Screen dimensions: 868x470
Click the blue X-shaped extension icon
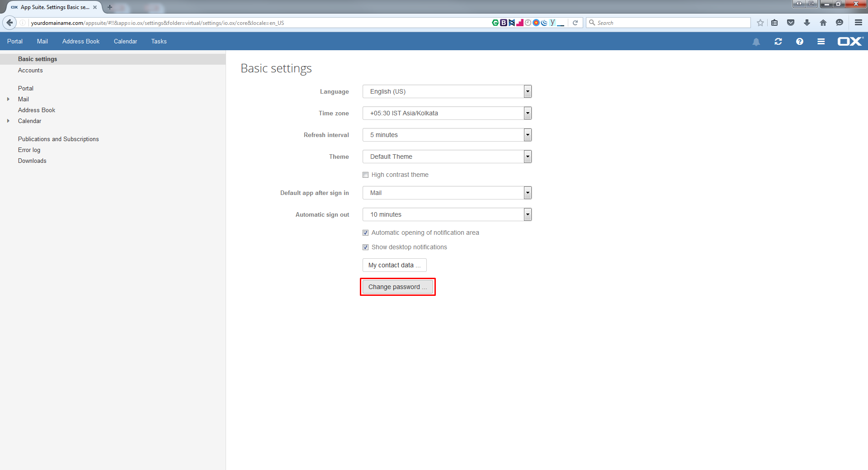[x=512, y=23]
